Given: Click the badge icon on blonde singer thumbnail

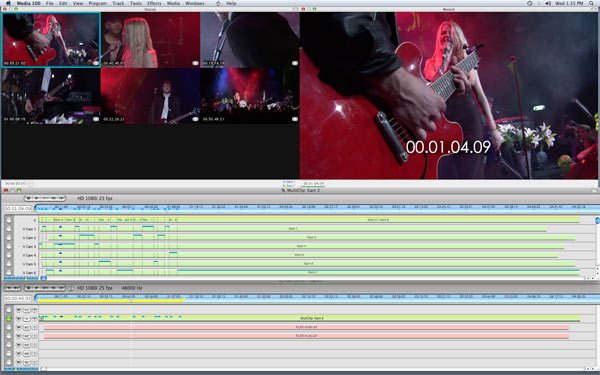Looking at the screenshot, I should 195,63.
